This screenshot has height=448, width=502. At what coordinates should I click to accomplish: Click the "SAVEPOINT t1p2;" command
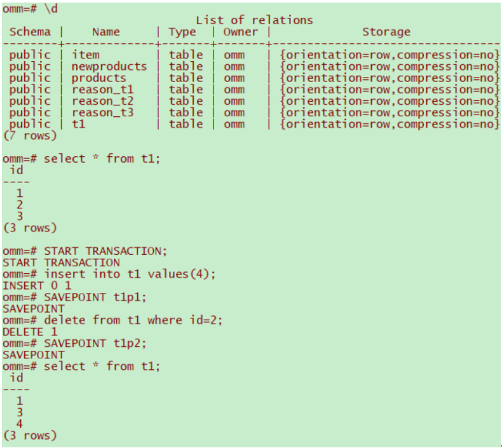[x=92, y=343]
